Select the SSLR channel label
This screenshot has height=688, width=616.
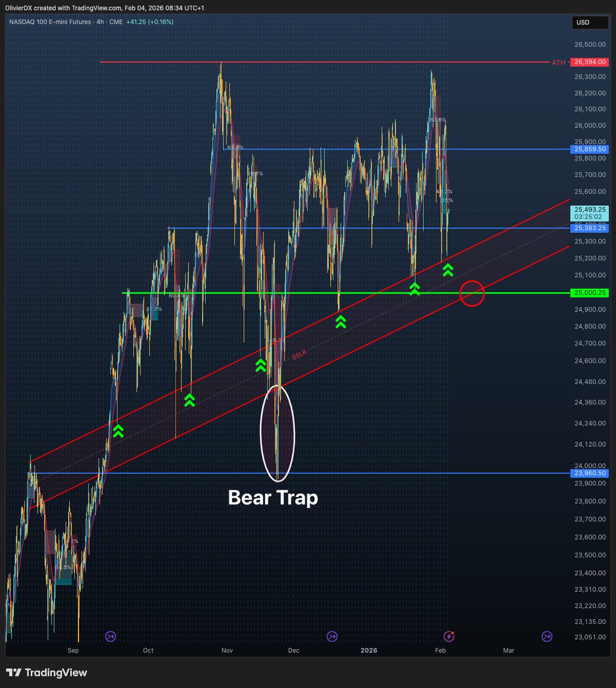click(x=299, y=355)
